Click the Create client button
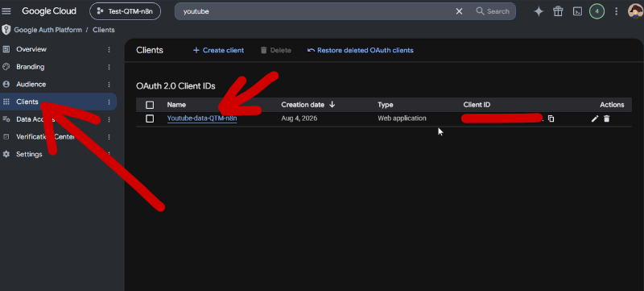 (x=218, y=50)
